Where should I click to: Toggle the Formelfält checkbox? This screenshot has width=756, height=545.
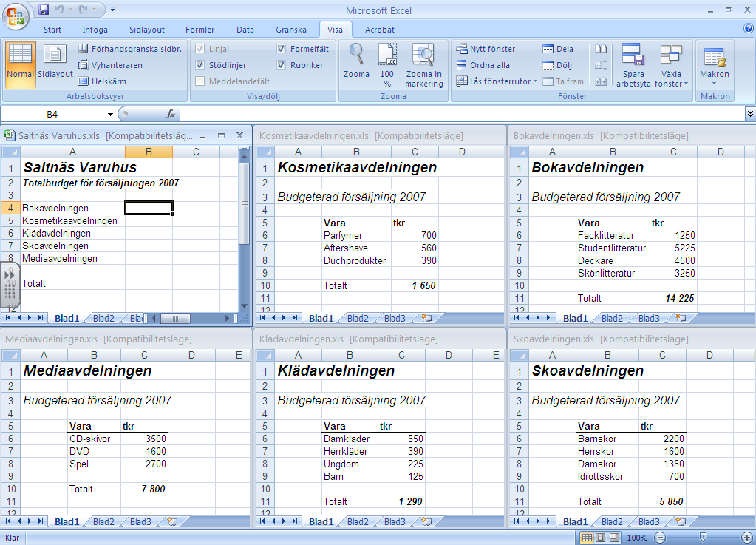(x=281, y=49)
